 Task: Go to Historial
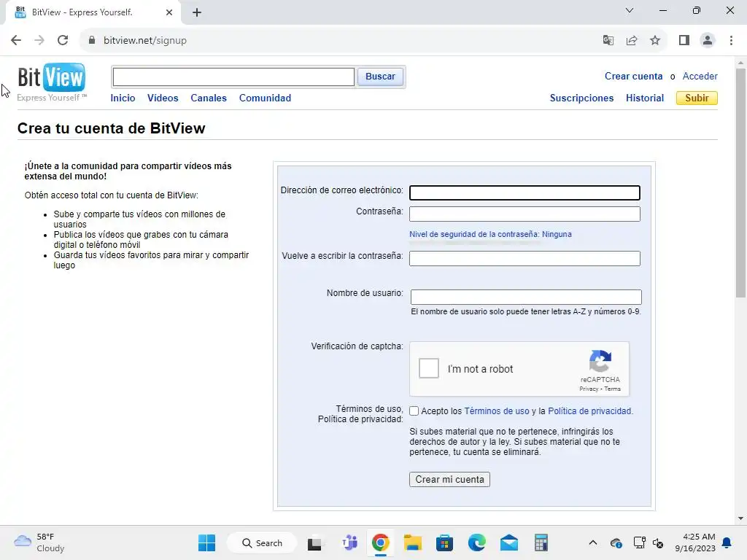[645, 98]
